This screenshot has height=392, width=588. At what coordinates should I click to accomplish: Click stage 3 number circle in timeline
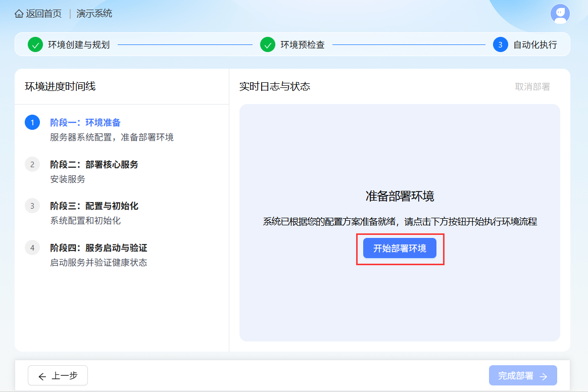pos(32,206)
